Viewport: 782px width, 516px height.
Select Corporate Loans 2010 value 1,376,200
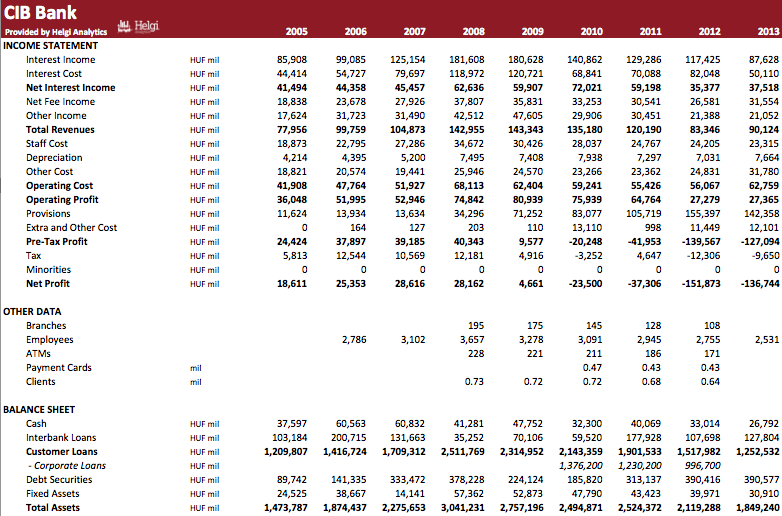(x=581, y=466)
